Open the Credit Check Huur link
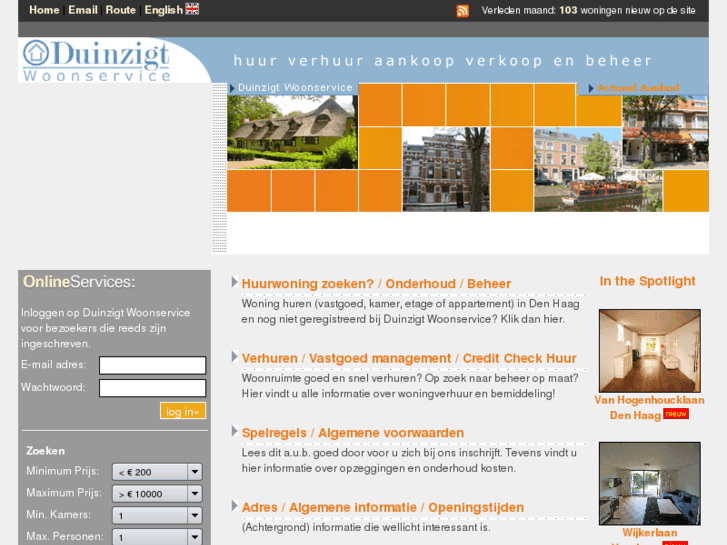Image resolution: width=727 pixels, height=545 pixels. [x=519, y=359]
